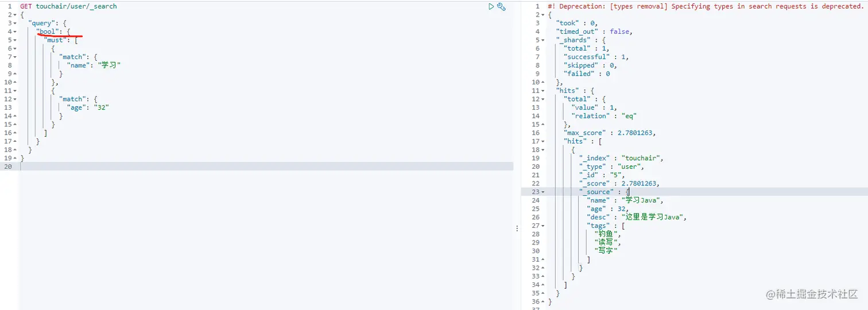Click the "max_score" : 2.7801263 line
The width and height of the screenshot is (868, 310).
click(610, 133)
